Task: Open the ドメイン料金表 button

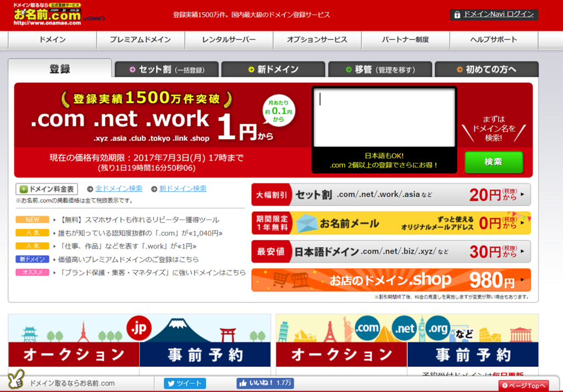Action: tap(47, 189)
